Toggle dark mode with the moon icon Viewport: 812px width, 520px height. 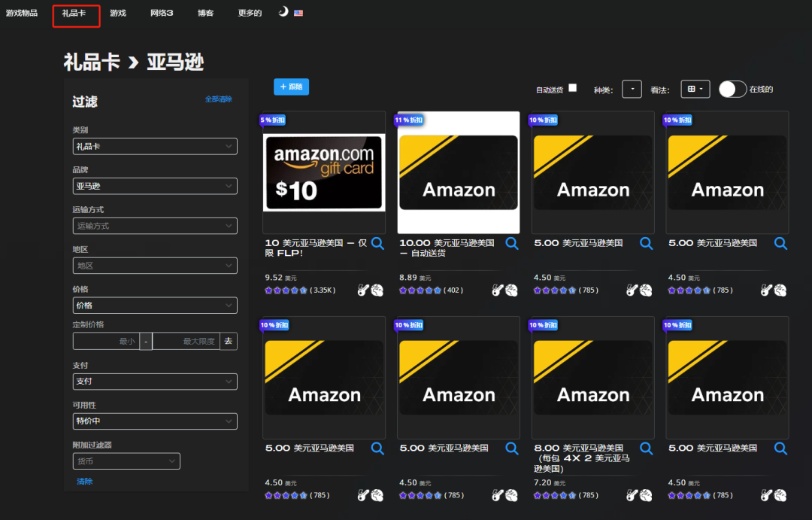pos(283,11)
